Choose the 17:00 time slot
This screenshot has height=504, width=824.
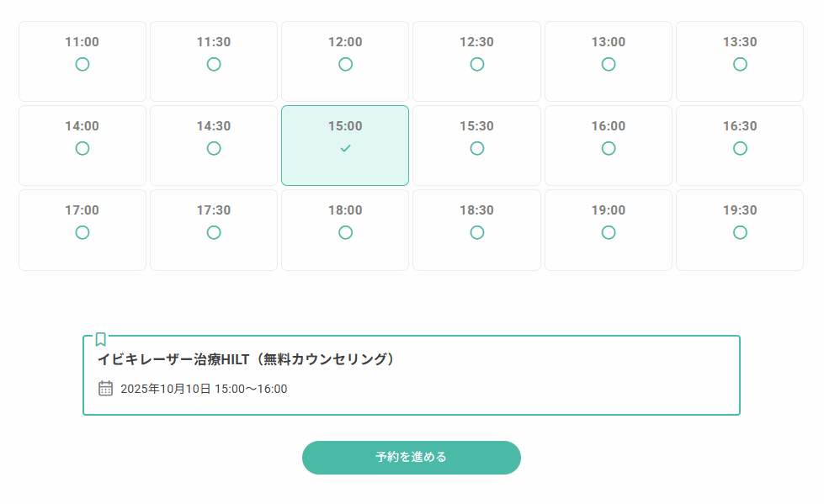click(82, 230)
